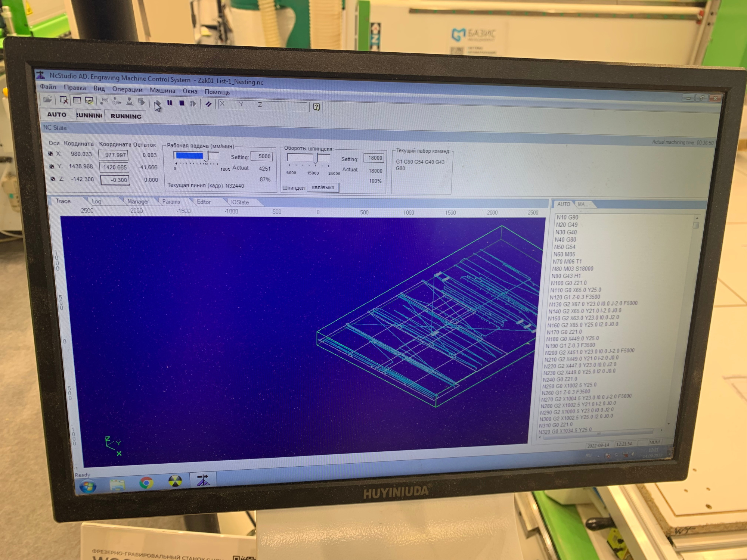Select code line N100 G0 Z21.0
747x560 pixels.
click(568, 283)
